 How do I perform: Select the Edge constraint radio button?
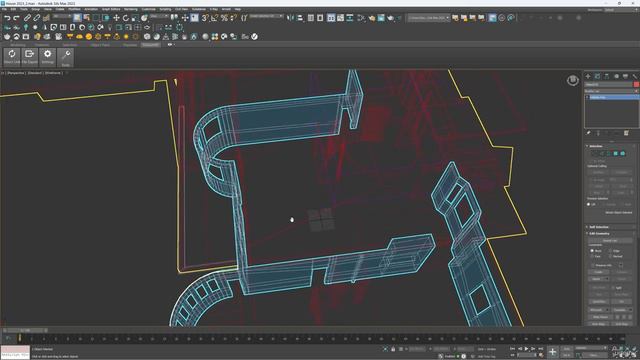tap(611, 251)
